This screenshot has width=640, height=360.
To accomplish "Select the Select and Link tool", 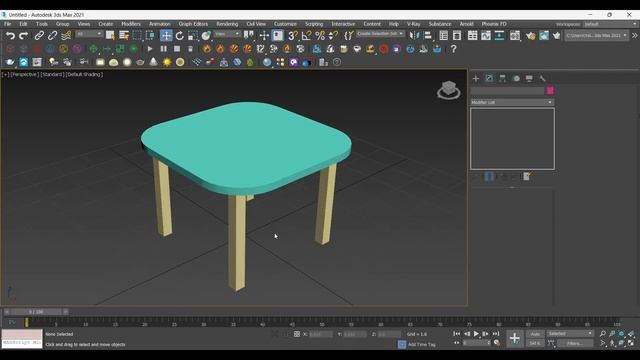I will click(39, 36).
